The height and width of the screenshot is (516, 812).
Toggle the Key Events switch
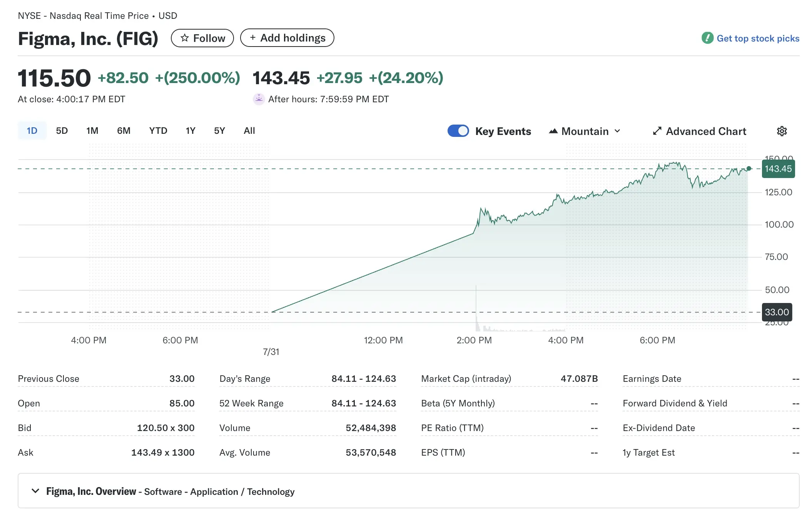coord(458,131)
